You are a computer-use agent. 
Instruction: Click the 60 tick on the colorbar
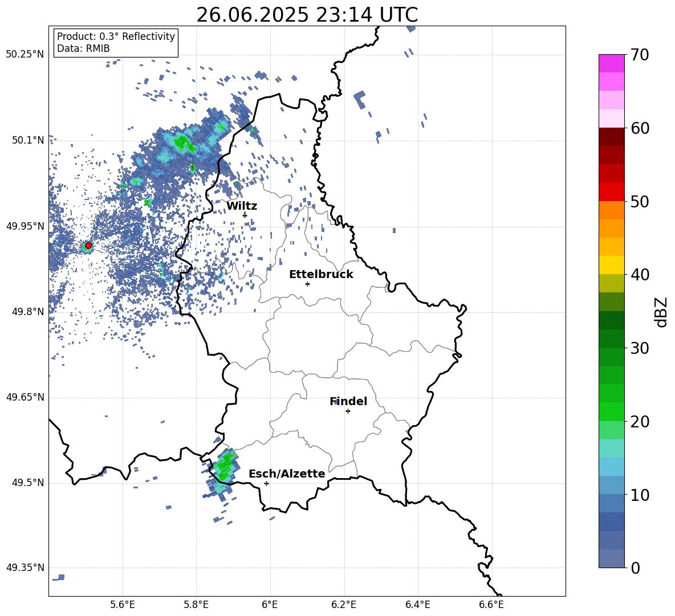(x=640, y=128)
